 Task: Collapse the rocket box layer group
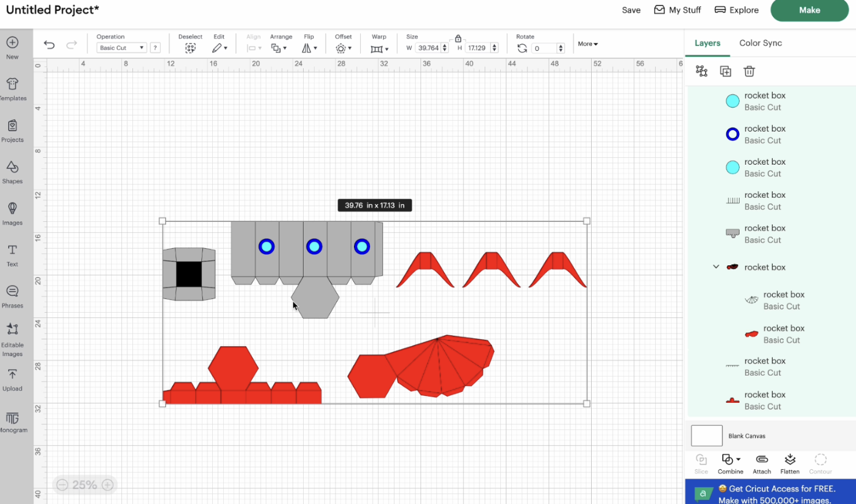coord(716,266)
